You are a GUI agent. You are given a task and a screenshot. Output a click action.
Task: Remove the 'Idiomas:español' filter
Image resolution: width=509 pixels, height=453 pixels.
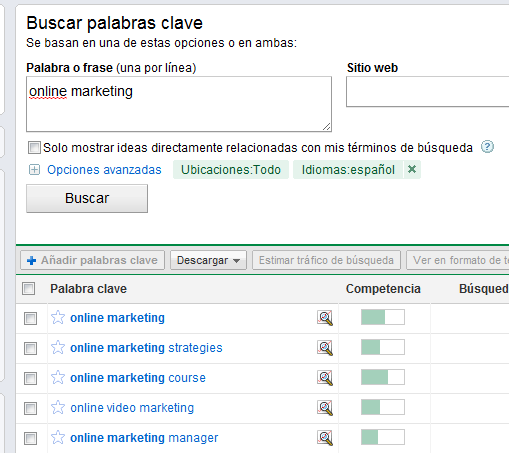[x=412, y=169]
